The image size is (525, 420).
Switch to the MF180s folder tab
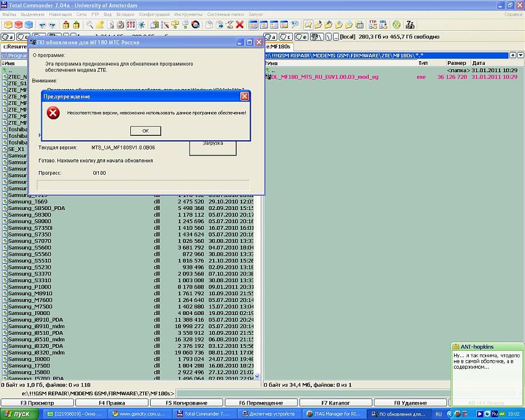279,46
